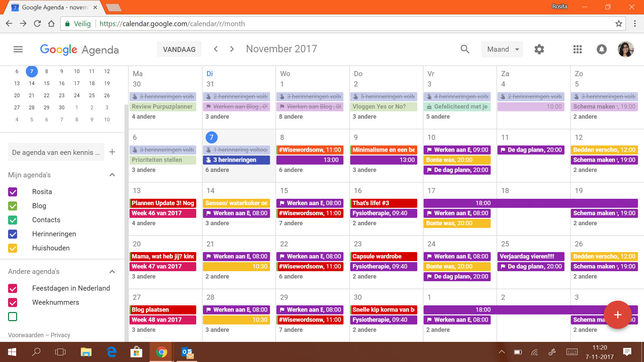Toggle visibility of Blog calendar checkbox

(x=12, y=205)
